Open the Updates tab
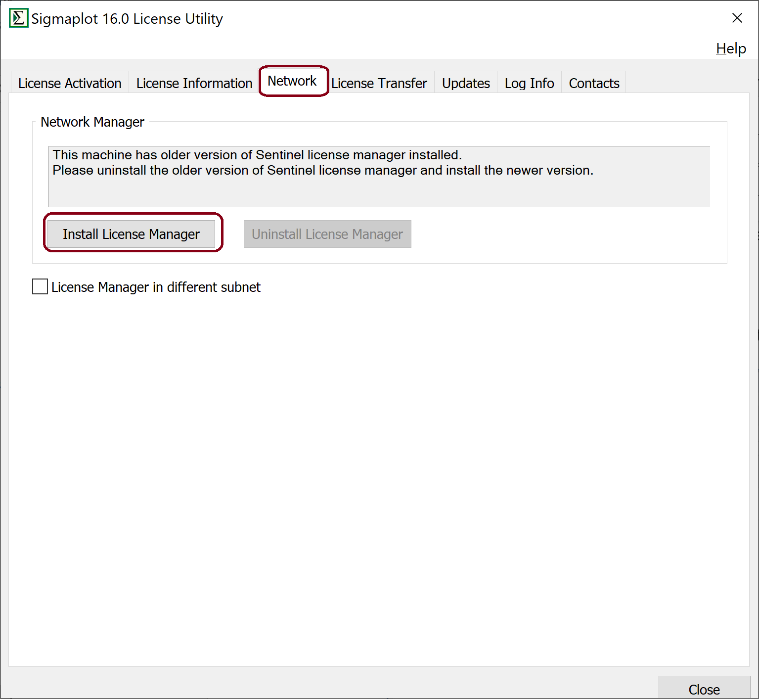Screen dimensions: 759x699 [466, 83]
